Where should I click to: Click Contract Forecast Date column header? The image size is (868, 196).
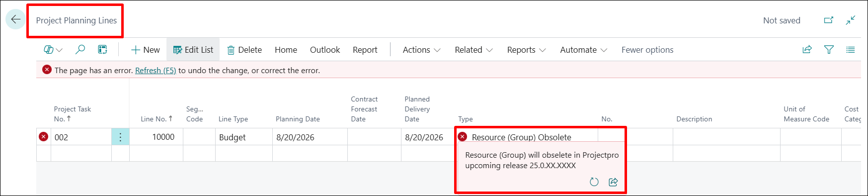[x=364, y=109]
